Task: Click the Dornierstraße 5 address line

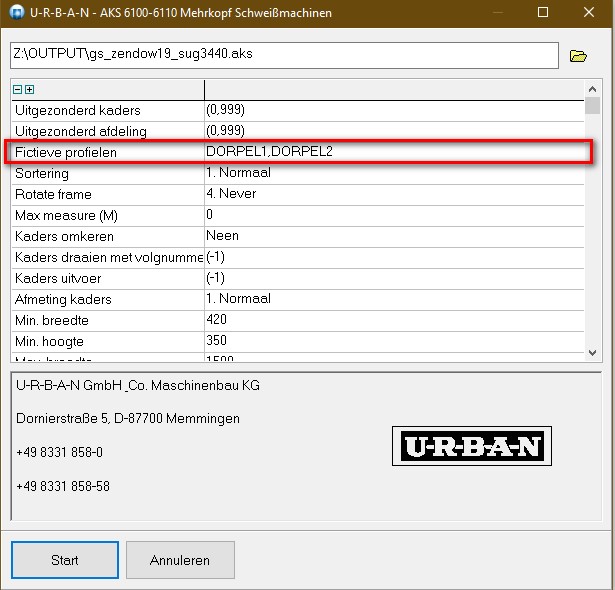Action: click(x=128, y=419)
